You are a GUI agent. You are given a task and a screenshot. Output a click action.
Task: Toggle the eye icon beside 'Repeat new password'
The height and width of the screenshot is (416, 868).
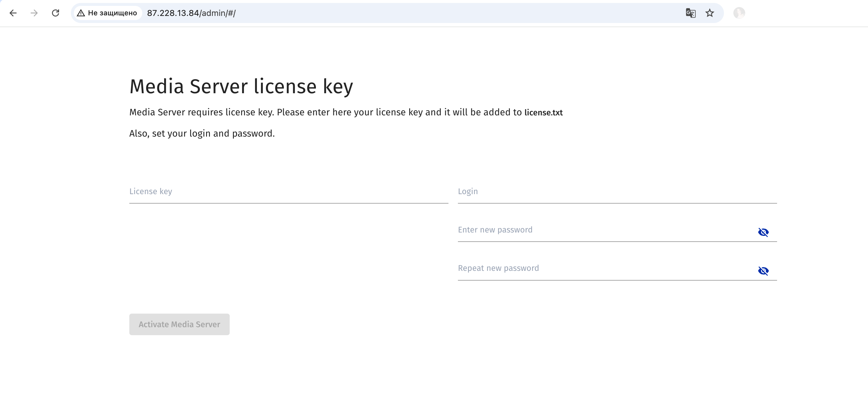coord(763,271)
